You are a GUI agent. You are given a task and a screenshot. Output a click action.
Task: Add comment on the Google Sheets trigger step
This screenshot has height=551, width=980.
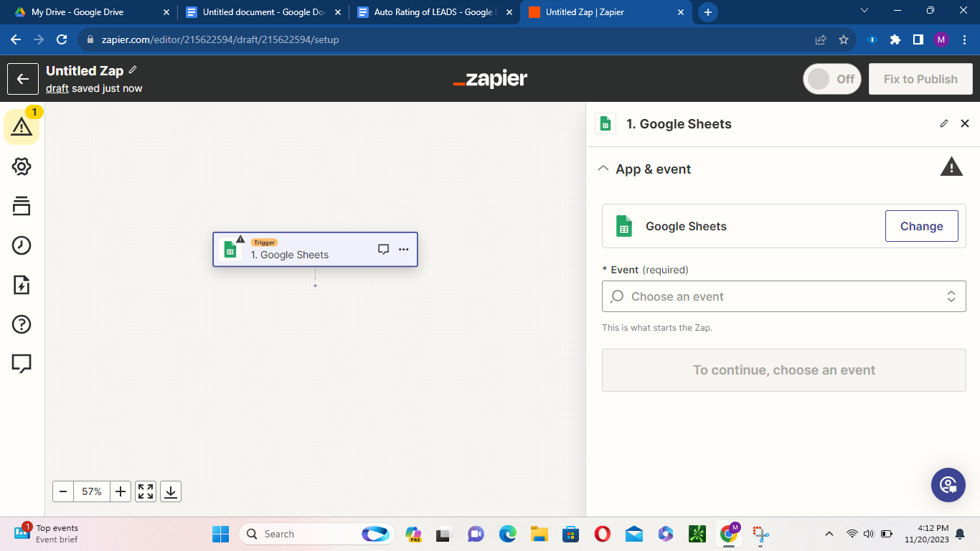pyautogui.click(x=383, y=249)
